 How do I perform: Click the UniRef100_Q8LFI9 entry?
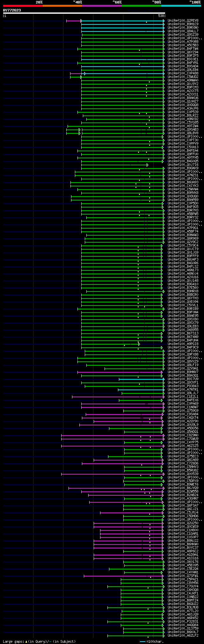[x=183, y=365]
